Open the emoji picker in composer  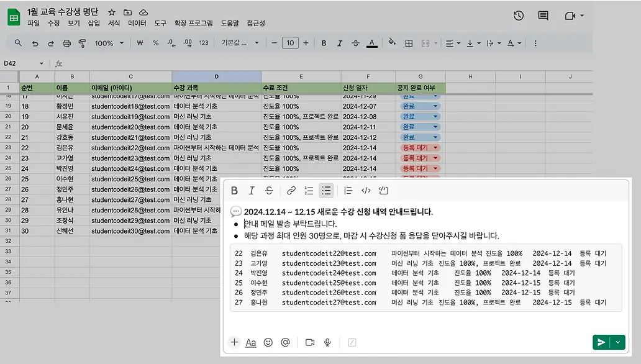point(268,342)
